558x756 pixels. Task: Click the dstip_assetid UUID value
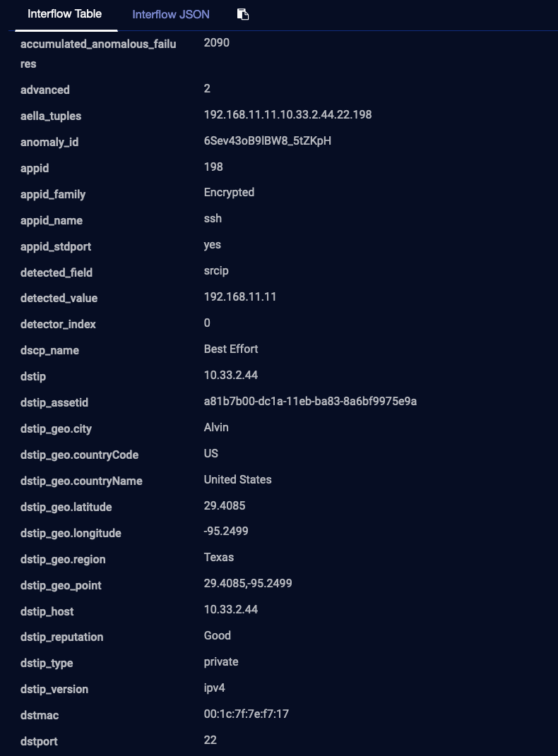[310, 402]
